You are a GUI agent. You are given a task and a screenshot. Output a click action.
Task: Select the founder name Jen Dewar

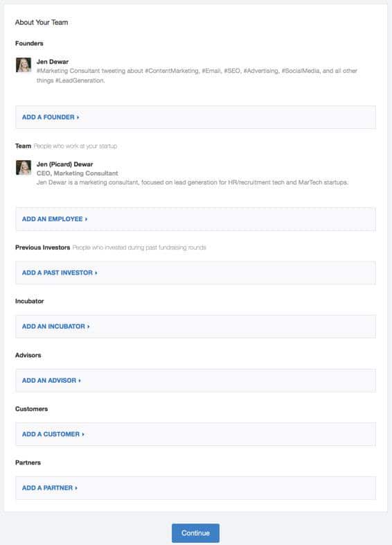[x=53, y=62]
